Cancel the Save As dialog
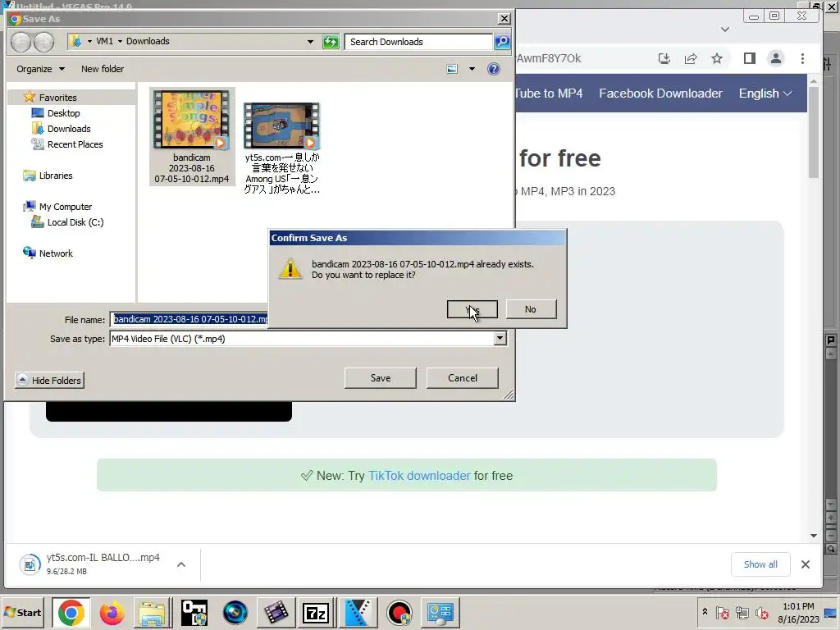 point(463,378)
